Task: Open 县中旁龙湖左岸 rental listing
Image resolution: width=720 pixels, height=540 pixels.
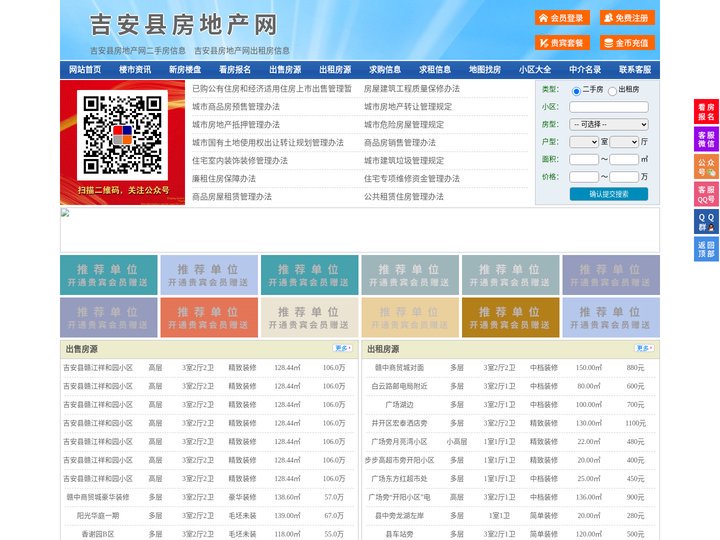Action: pyautogui.click(x=399, y=515)
